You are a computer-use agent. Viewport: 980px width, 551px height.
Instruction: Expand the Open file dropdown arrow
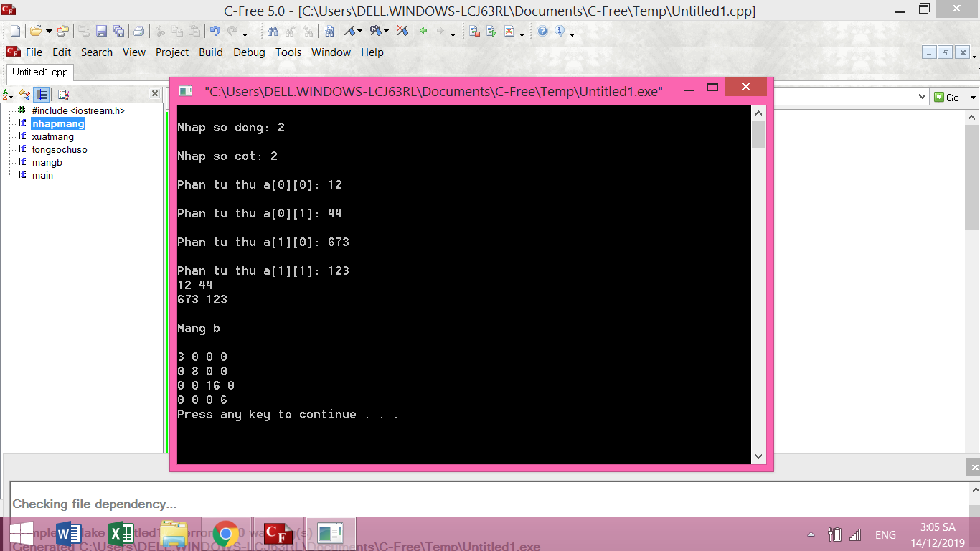coord(49,32)
